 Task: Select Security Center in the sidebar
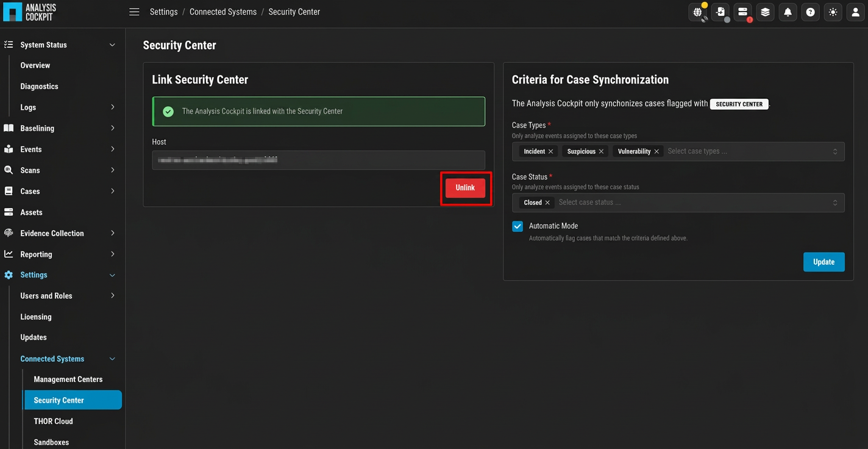tap(73, 400)
